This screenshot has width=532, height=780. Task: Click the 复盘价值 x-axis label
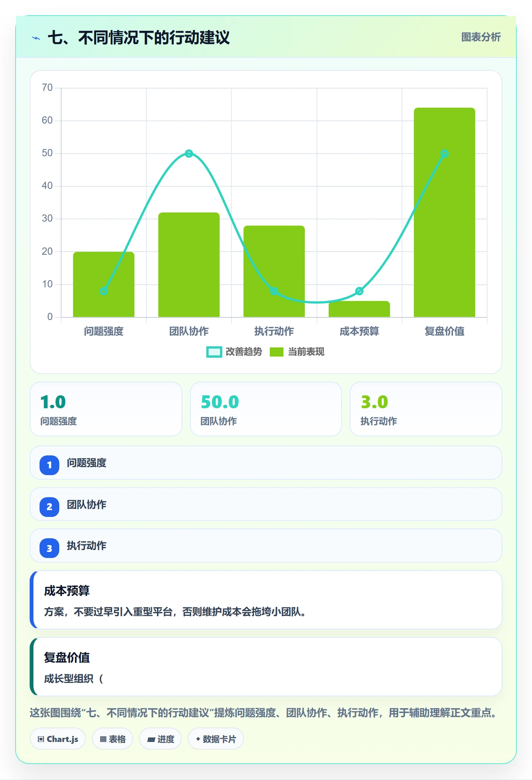pyautogui.click(x=444, y=331)
